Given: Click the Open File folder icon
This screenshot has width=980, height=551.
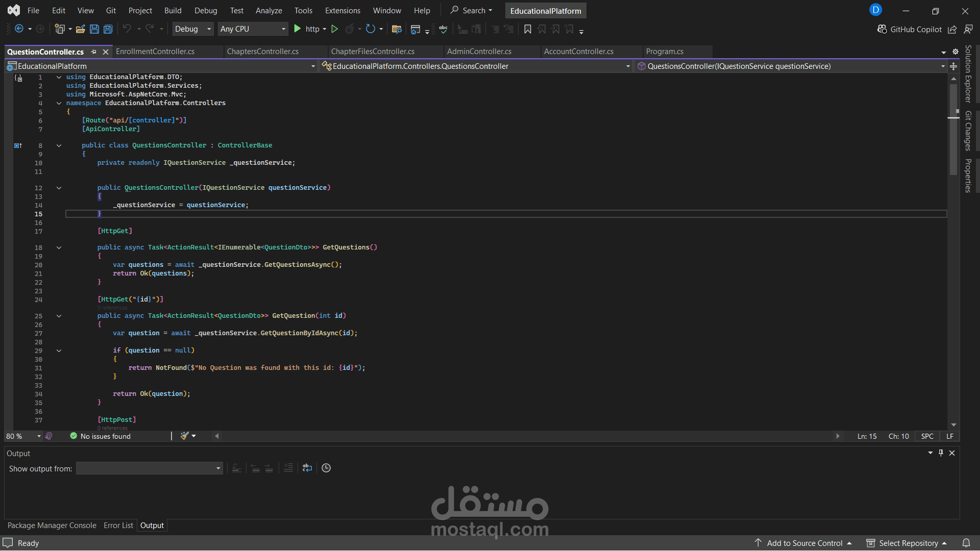Looking at the screenshot, I should point(81,29).
